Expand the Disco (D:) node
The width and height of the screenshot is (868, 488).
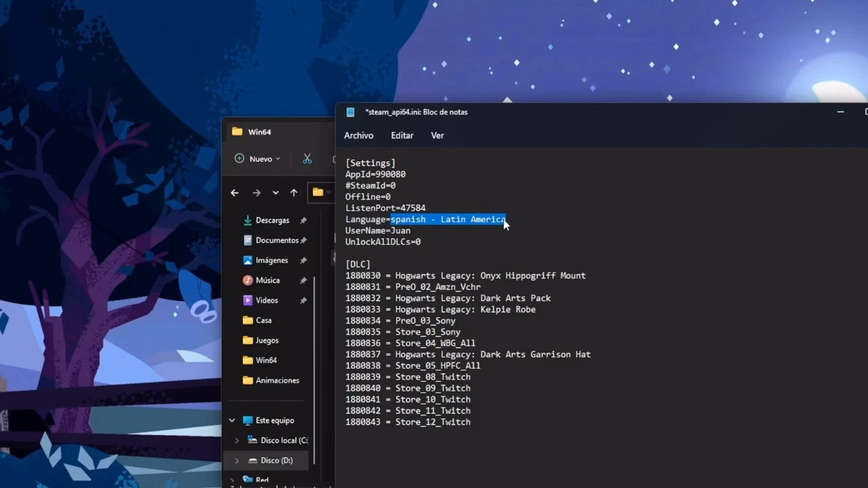pos(237,460)
